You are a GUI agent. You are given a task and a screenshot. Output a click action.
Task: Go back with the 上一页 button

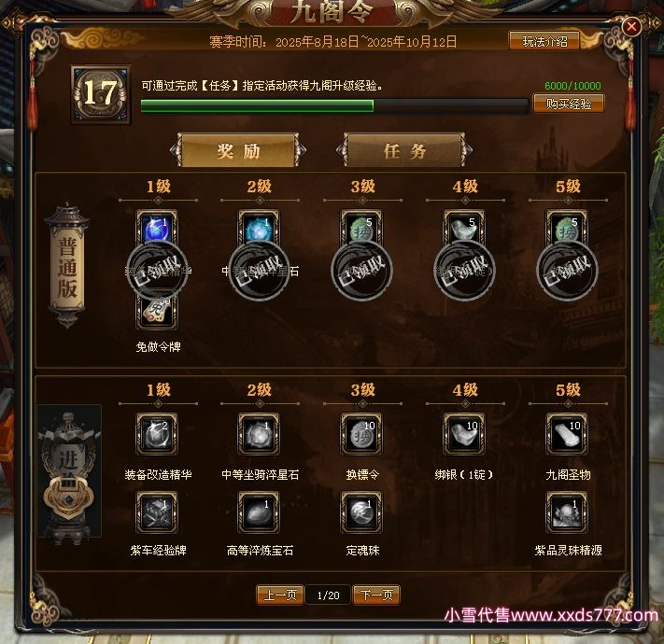click(280, 595)
